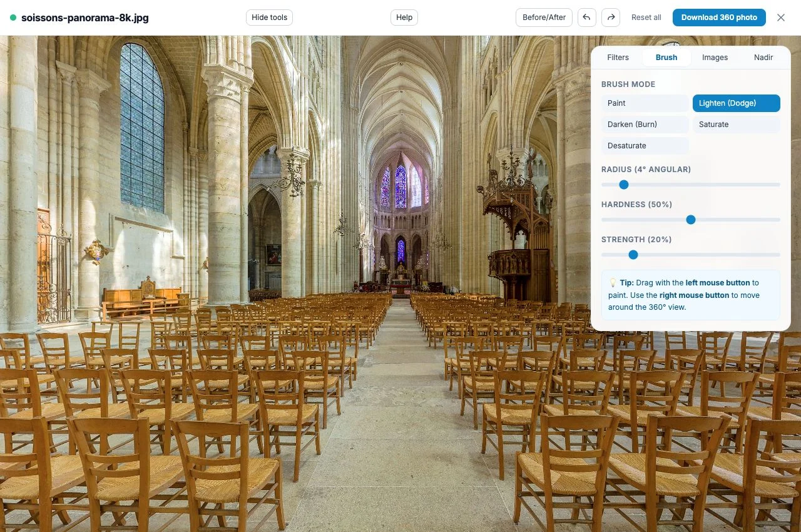Download 360 photo
The height and width of the screenshot is (532, 801).
(x=719, y=18)
